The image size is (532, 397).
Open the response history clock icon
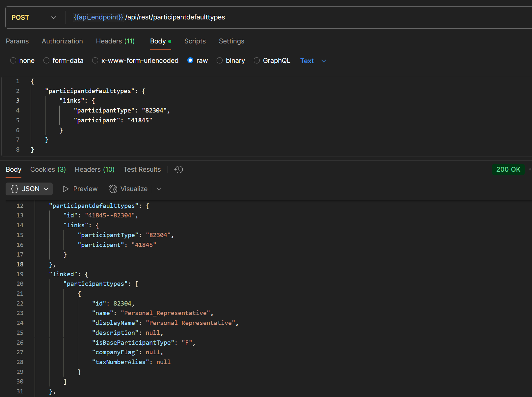click(x=179, y=169)
